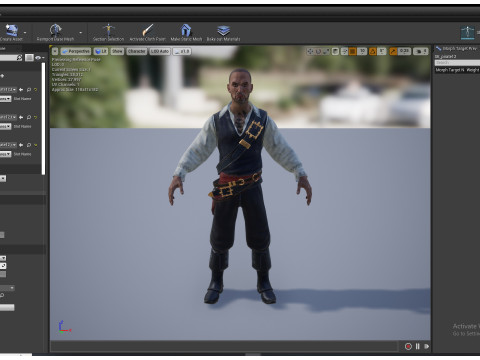Viewport: 480px width, 360px height.
Task: Toggle the property matrix grid button
Action: (29, 58)
